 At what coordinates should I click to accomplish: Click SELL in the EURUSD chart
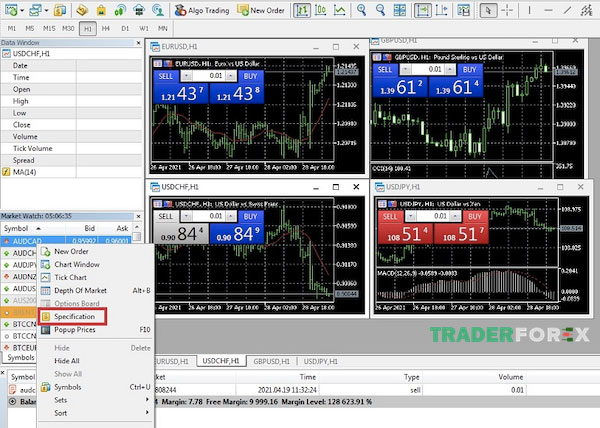point(166,76)
